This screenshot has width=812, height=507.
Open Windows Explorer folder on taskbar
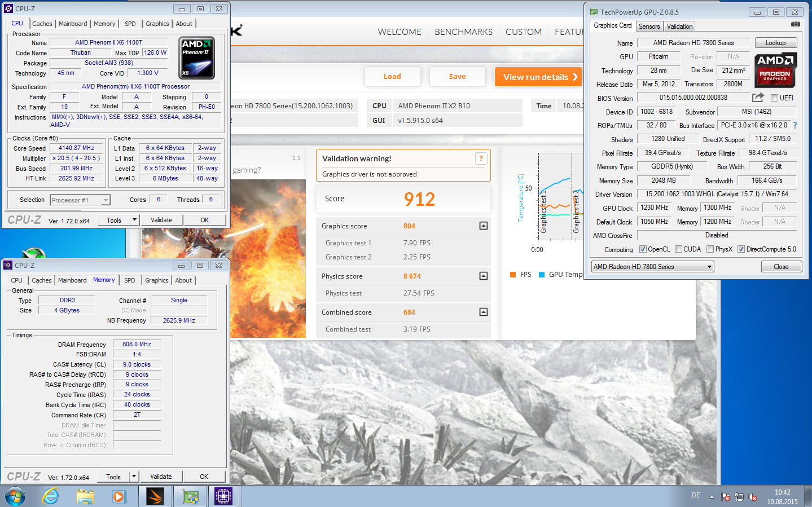pyautogui.click(x=85, y=496)
